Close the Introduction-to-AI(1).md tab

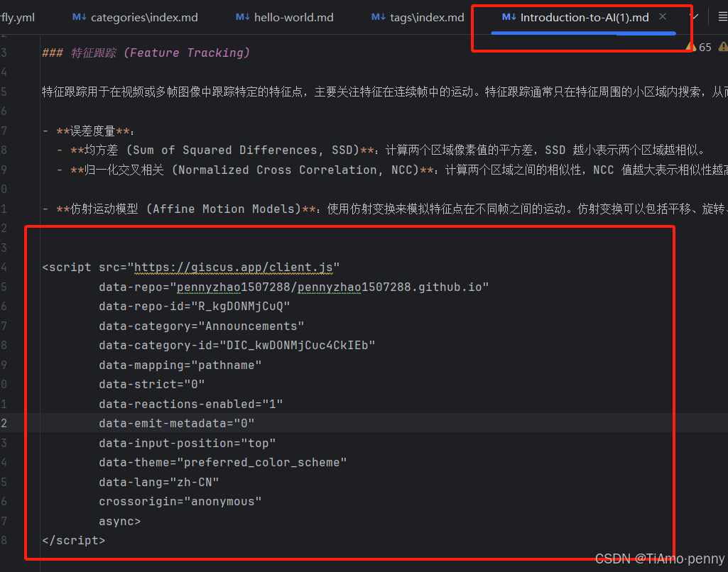coord(663,17)
